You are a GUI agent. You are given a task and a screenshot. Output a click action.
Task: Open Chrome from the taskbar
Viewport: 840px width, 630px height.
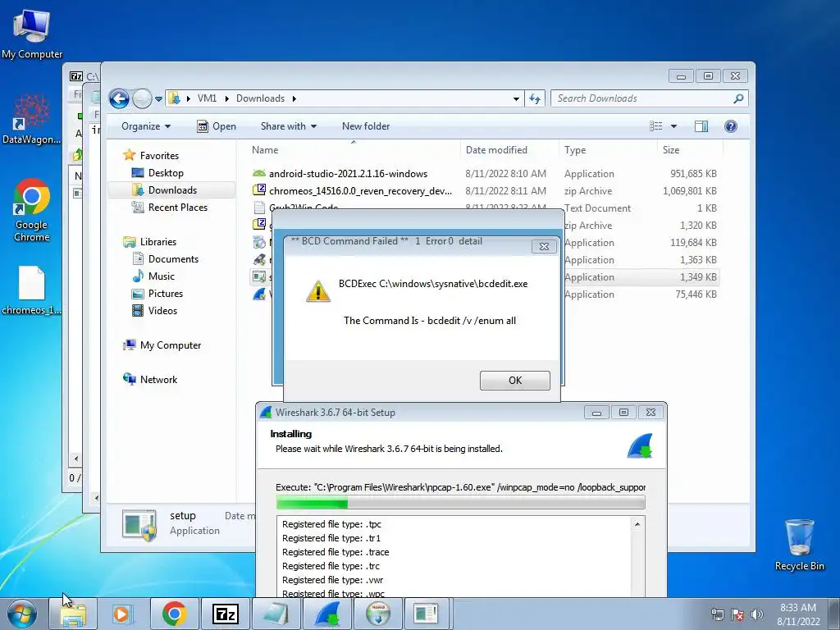[x=174, y=614]
